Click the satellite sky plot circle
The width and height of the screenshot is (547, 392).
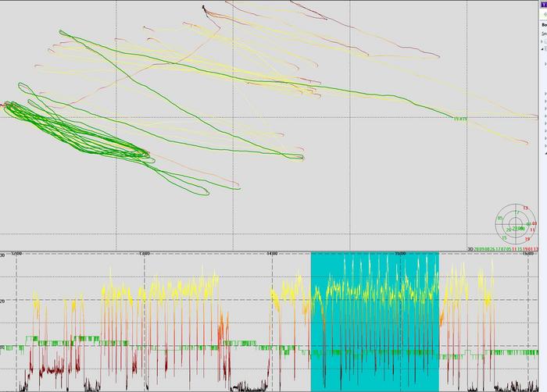517,225
